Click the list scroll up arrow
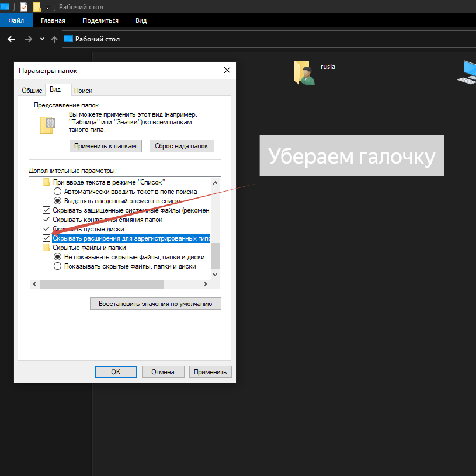 click(216, 183)
